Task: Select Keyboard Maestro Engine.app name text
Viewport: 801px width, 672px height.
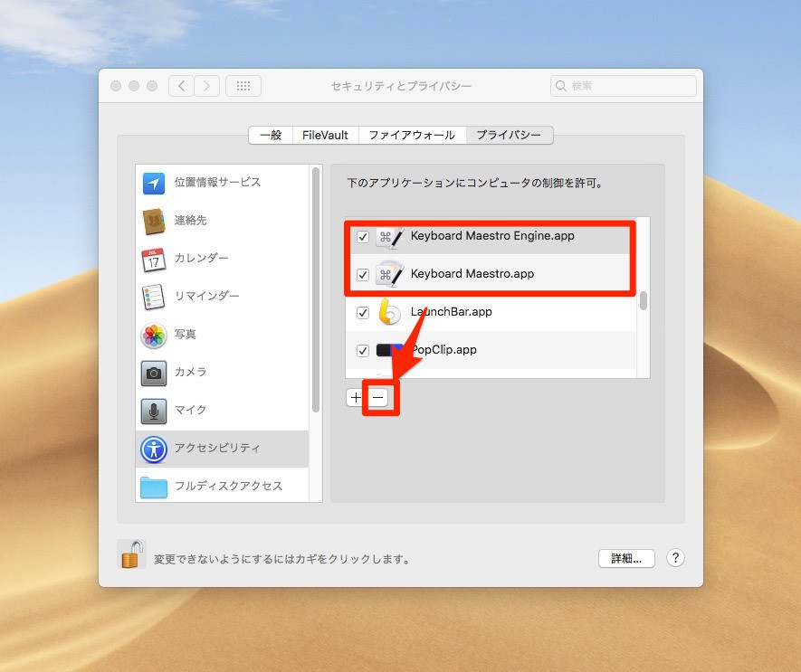Action: [x=492, y=236]
